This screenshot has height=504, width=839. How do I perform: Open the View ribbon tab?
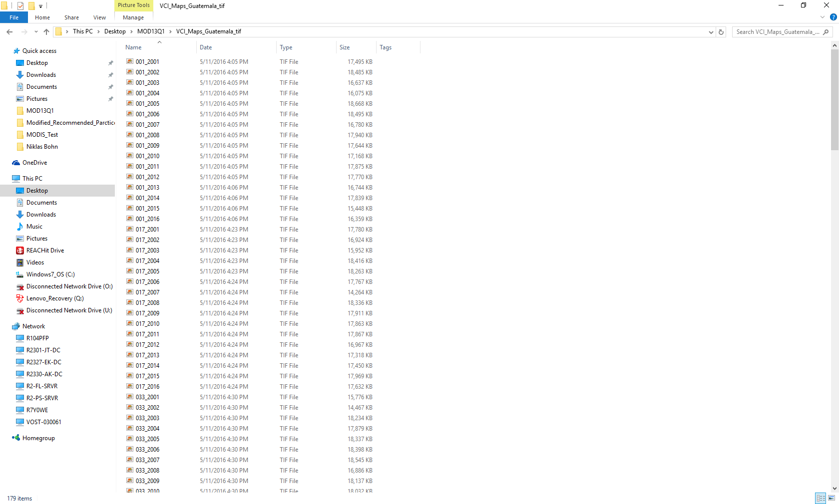(x=99, y=17)
